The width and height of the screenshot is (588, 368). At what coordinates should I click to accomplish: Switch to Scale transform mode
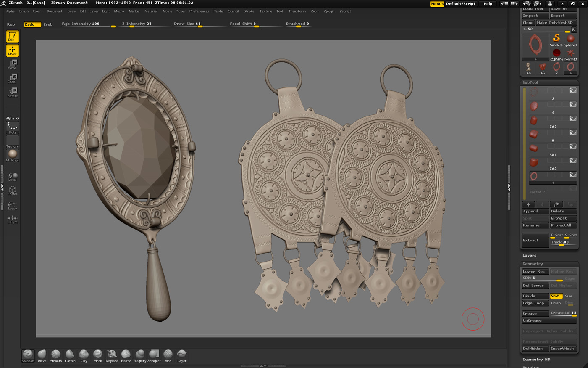(12, 78)
